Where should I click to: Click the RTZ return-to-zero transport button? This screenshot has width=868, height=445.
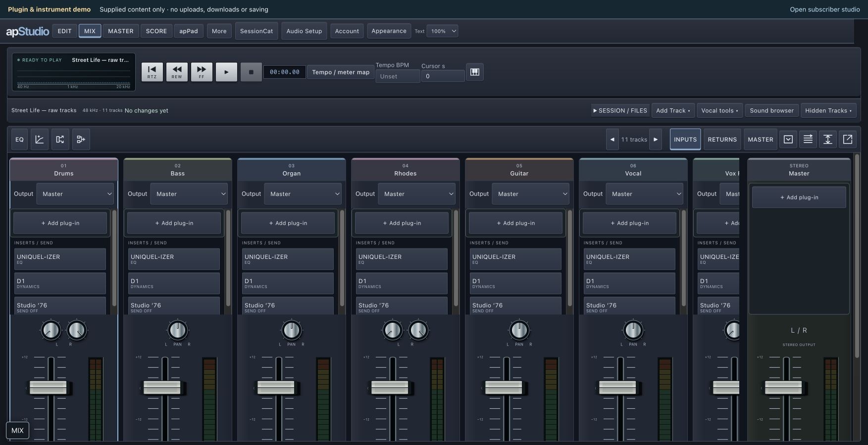coord(152,72)
